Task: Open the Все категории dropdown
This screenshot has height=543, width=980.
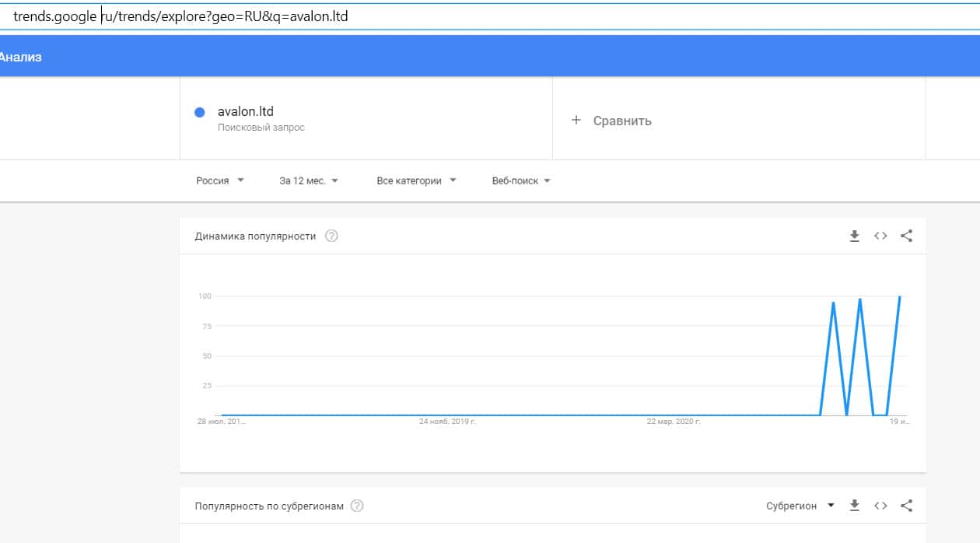Action: (x=416, y=180)
